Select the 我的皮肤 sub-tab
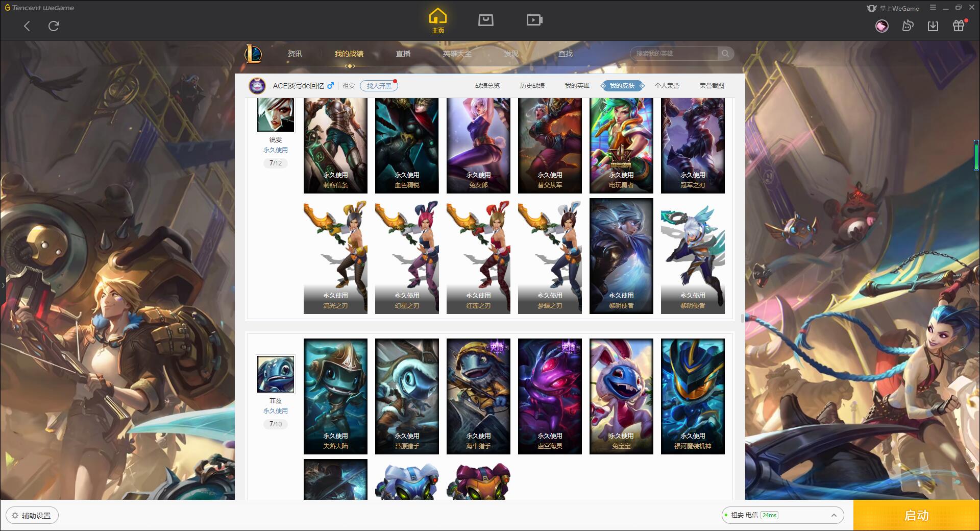This screenshot has height=531, width=980. (x=622, y=86)
